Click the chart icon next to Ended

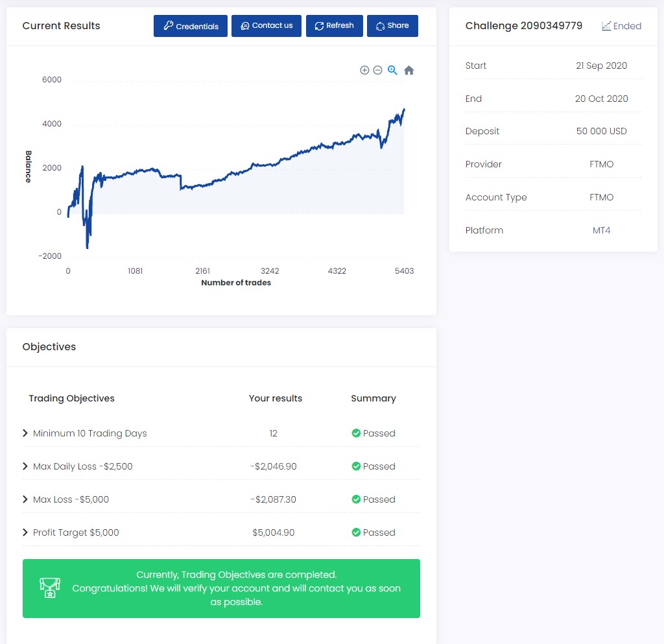(x=606, y=26)
